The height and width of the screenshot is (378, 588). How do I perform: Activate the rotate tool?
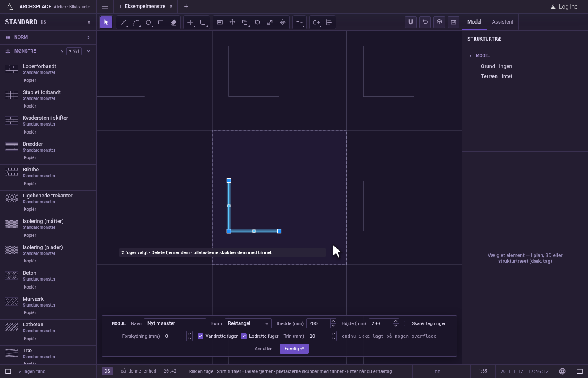257,22
